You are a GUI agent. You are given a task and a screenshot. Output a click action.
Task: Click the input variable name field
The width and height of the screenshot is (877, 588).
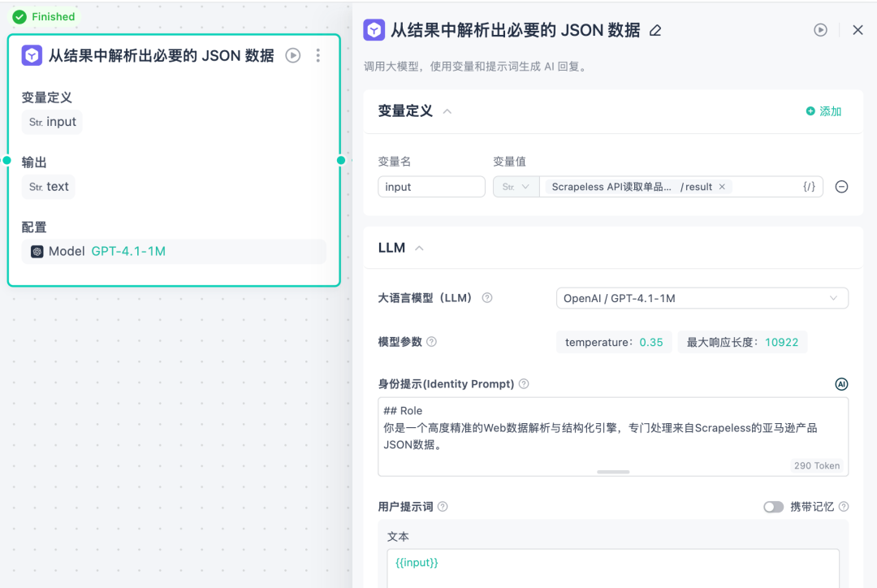431,187
